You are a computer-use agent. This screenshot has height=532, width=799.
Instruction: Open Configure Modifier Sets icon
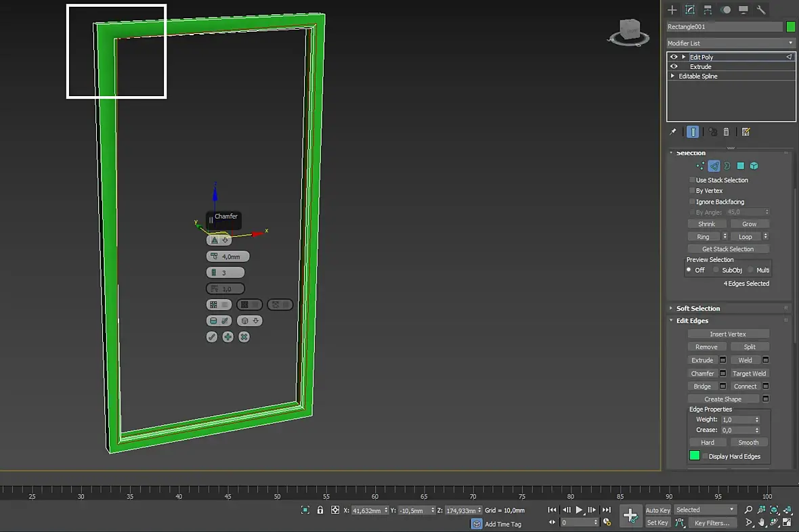(746, 132)
